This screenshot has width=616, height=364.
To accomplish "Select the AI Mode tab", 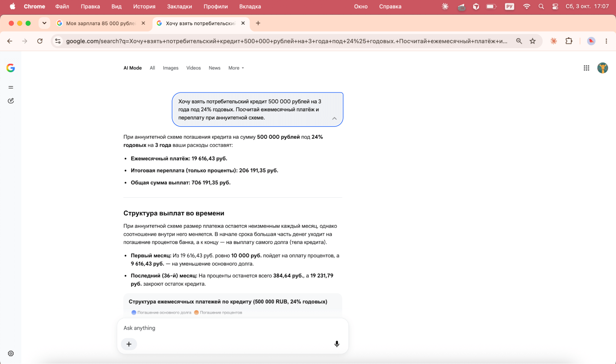I will point(133,68).
